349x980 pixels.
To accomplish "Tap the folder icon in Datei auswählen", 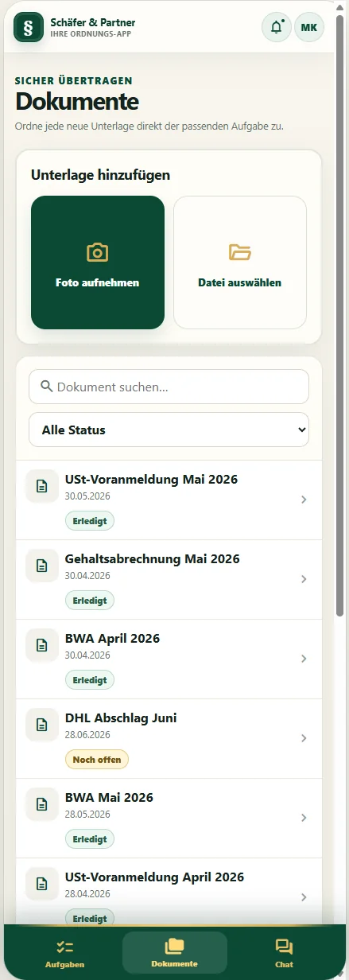I will pyautogui.click(x=240, y=253).
